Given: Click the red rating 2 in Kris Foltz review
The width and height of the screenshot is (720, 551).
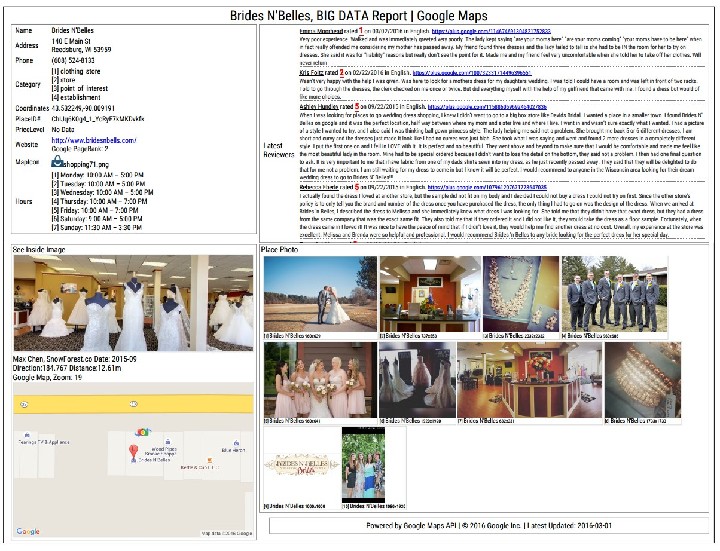Looking at the screenshot, I should coord(342,72).
